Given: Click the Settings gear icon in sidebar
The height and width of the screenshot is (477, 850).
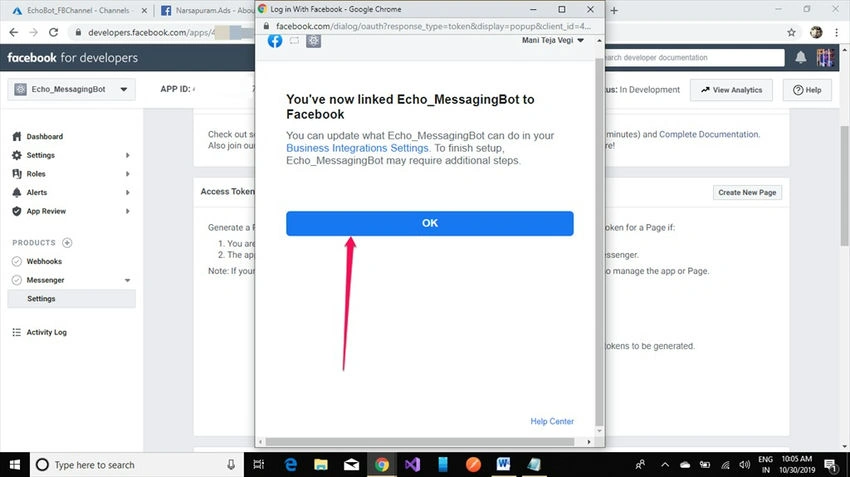Looking at the screenshot, I should 17,155.
